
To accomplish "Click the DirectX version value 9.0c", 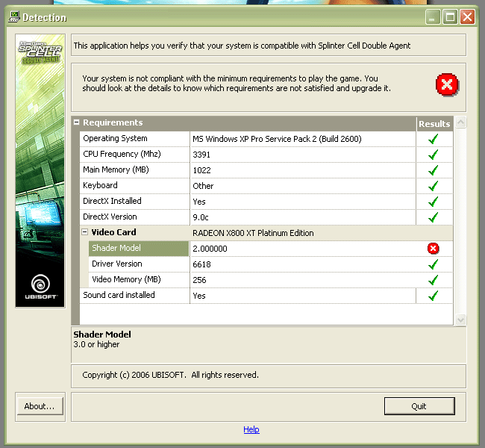I will click(x=201, y=217).
